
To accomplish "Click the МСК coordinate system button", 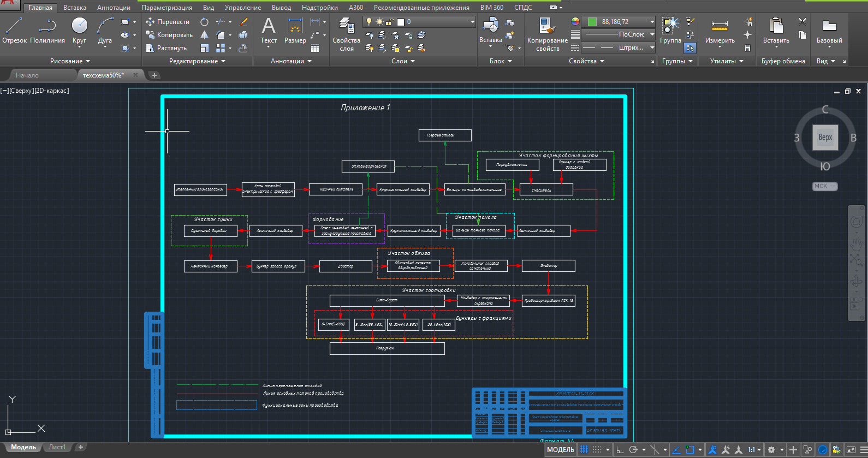I will 824,186.
